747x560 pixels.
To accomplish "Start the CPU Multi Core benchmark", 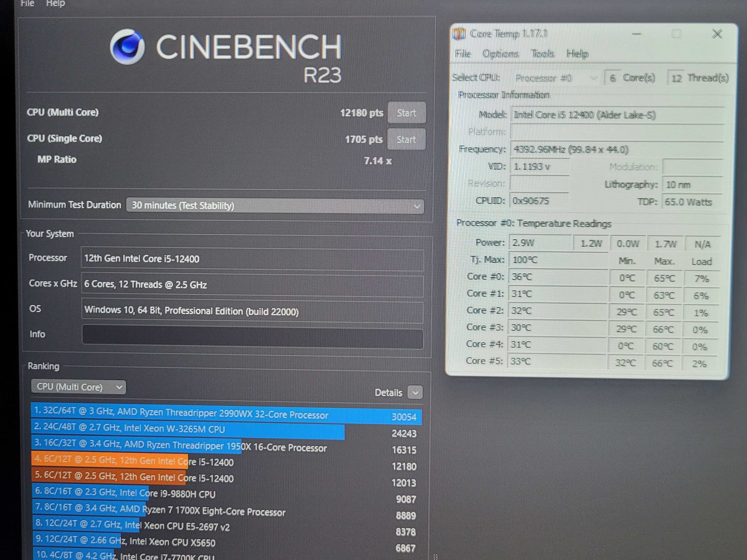I will pos(406,113).
